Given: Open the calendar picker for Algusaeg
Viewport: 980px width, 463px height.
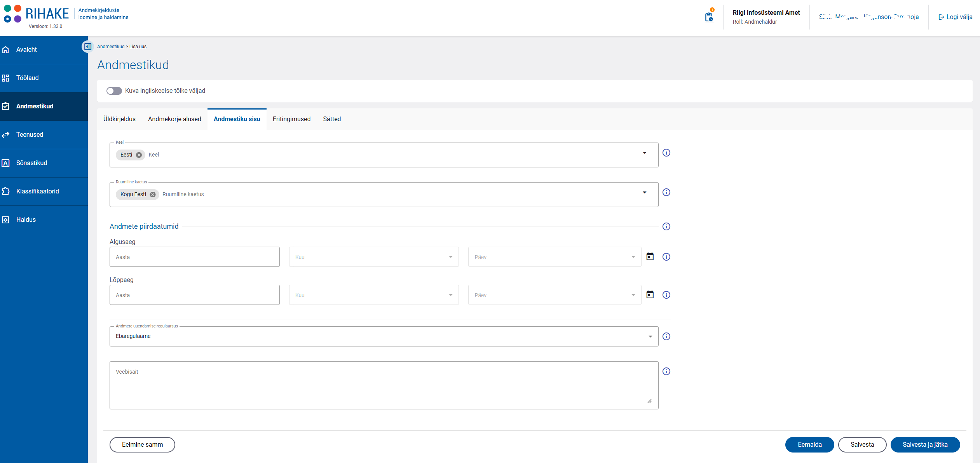Looking at the screenshot, I should (x=650, y=257).
